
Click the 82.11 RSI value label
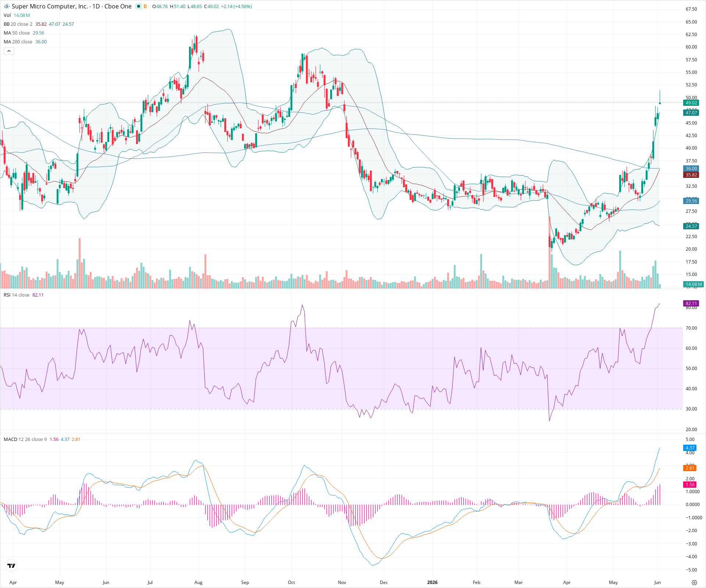691,303
